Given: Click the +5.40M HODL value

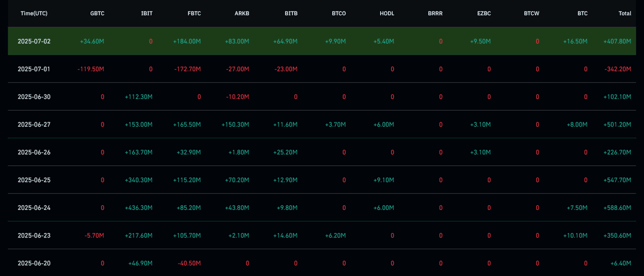Looking at the screenshot, I should coord(383,41).
